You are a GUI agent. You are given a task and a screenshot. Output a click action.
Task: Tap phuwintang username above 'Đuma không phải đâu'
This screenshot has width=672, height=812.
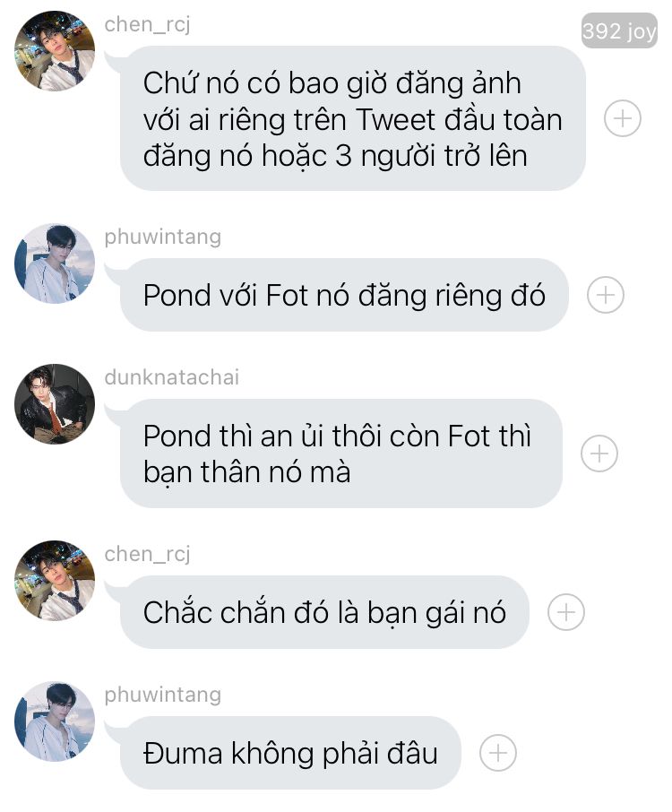[162, 695]
